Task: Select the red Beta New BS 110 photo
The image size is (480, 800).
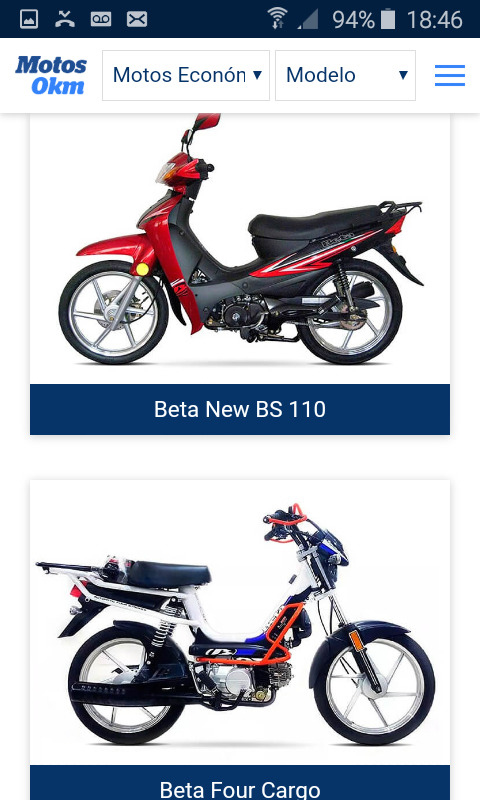Action: coord(240,249)
